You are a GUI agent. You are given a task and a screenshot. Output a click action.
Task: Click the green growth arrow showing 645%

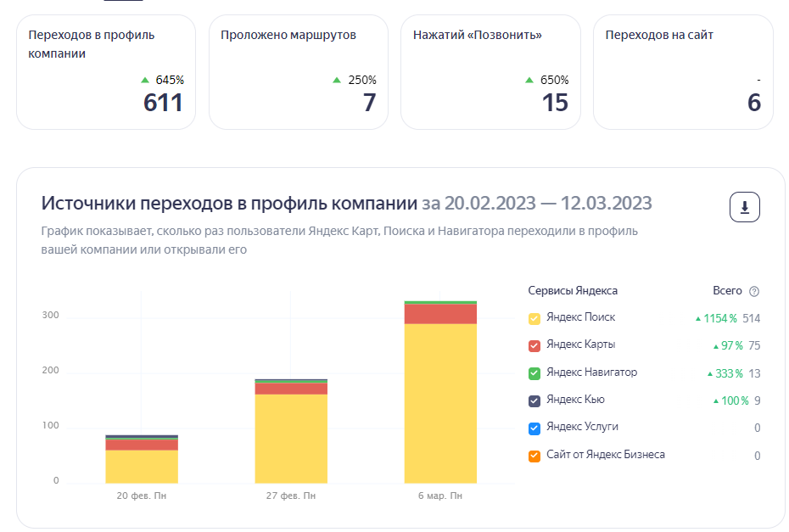coord(144,80)
